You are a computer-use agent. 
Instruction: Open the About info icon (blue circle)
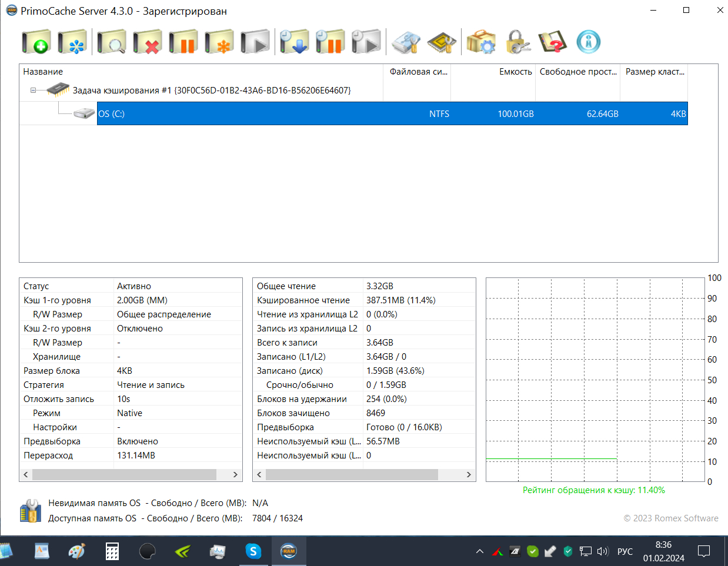click(589, 42)
